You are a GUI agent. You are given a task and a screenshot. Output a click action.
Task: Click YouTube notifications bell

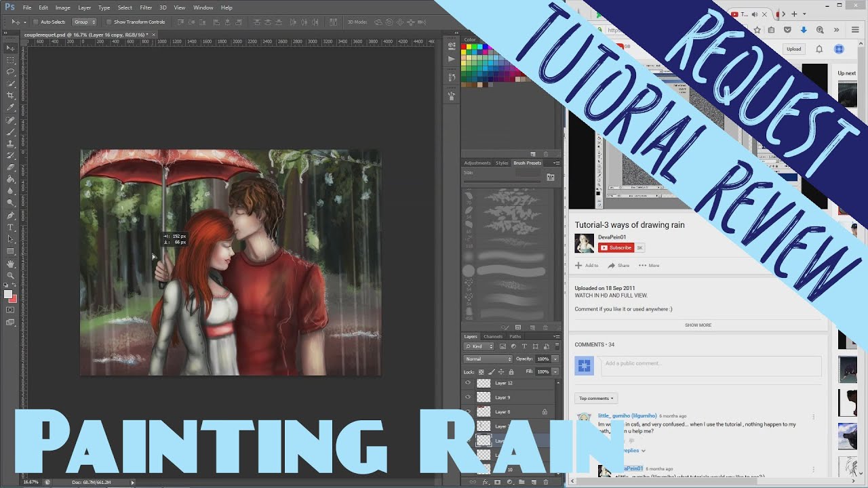(819, 49)
